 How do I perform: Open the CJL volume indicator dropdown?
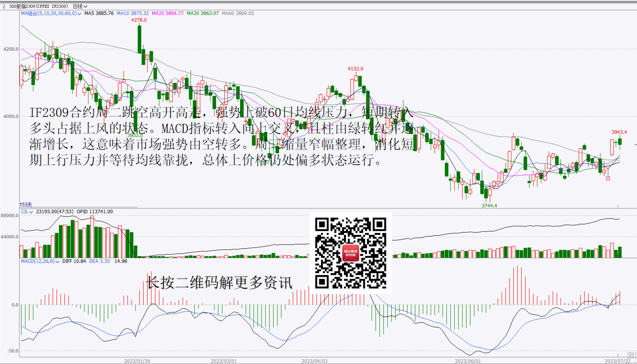pos(27,212)
